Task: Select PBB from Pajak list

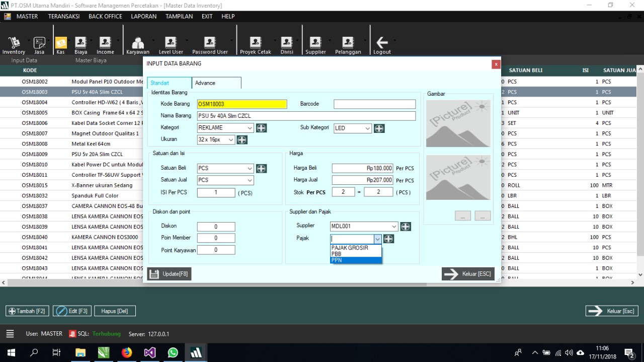Action: [x=356, y=254]
